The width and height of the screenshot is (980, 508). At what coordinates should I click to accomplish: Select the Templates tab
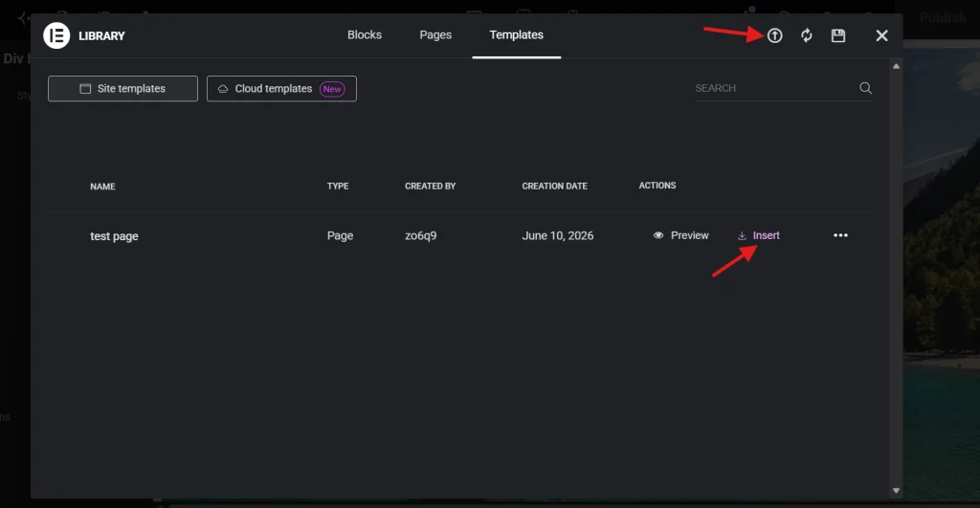pyautogui.click(x=516, y=35)
